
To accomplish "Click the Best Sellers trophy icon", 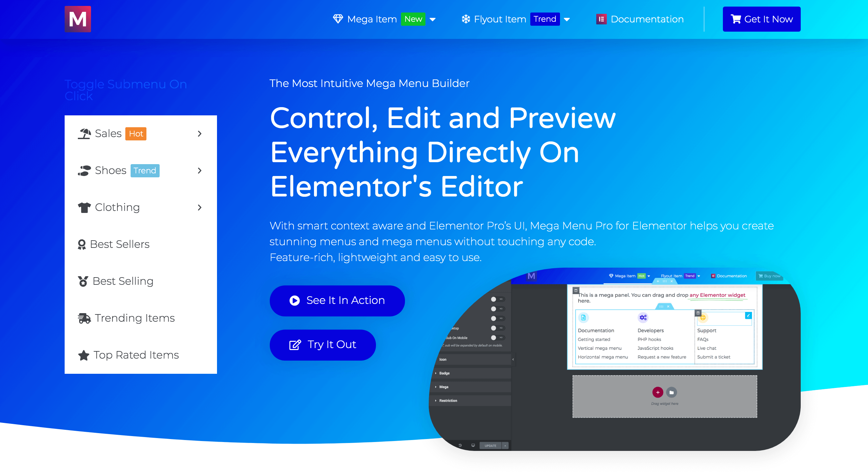I will coord(82,244).
